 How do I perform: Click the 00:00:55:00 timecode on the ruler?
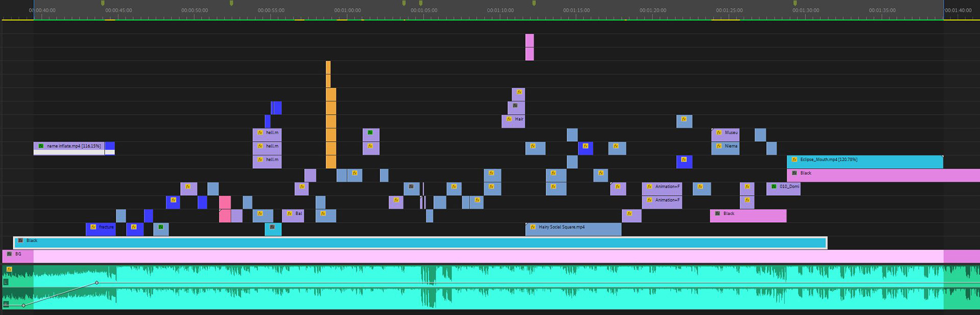pos(271,10)
